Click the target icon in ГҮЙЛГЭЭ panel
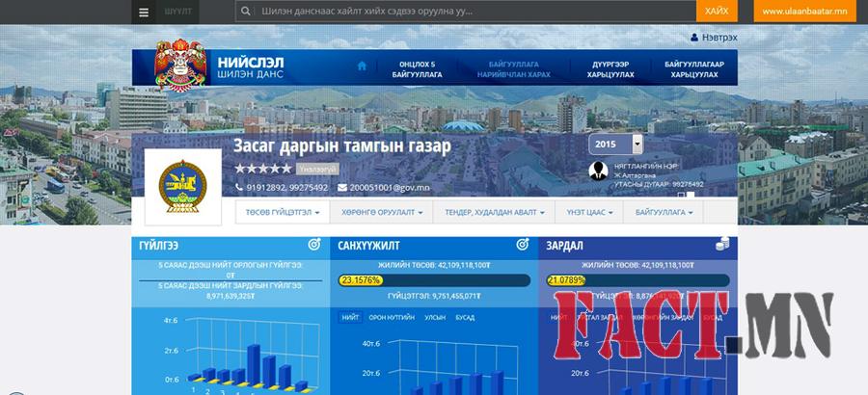Image resolution: width=868 pixels, height=395 pixels. pyautogui.click(x=314, y=245)
